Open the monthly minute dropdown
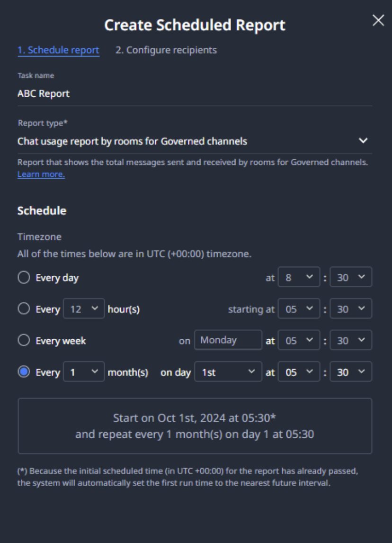Viewport: 392px width, 543px height. click(x=351, y=371)
